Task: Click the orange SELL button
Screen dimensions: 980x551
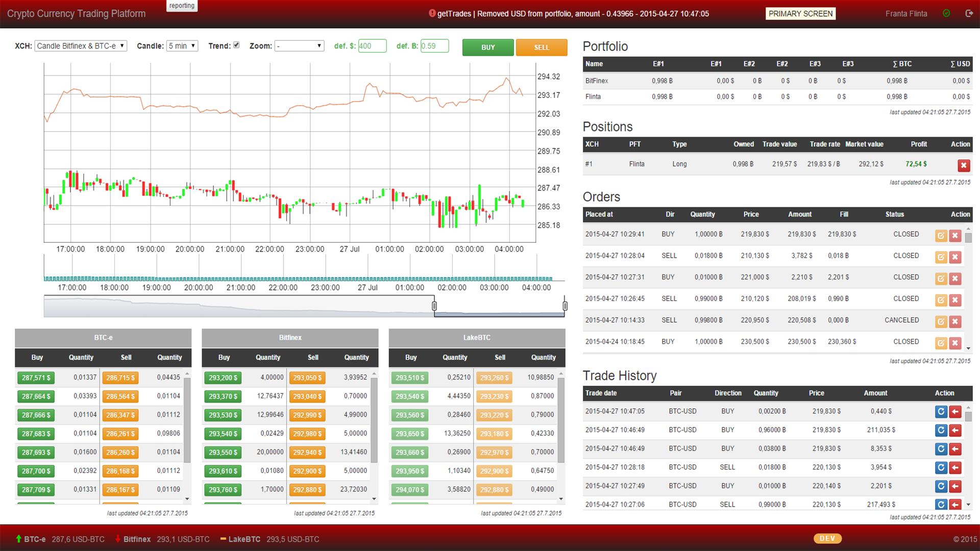Action: point(542,47)
